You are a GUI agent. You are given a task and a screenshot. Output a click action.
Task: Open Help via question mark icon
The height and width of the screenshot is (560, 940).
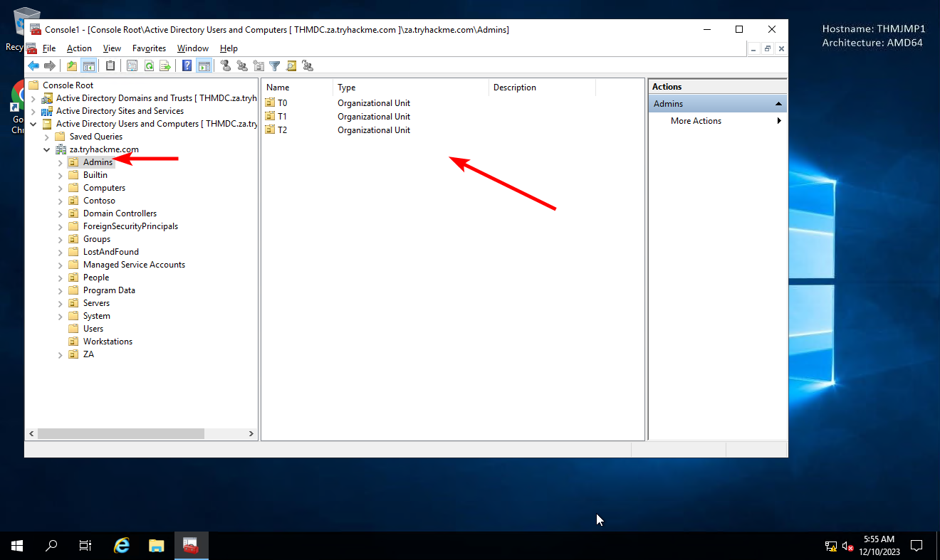(x=187, y=65)
